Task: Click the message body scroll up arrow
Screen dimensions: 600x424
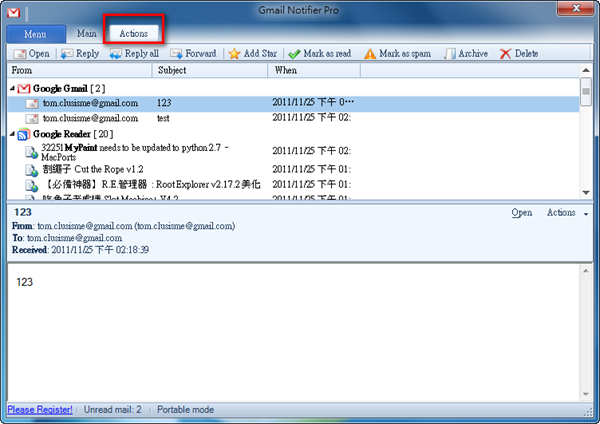Action: [586, 271]
